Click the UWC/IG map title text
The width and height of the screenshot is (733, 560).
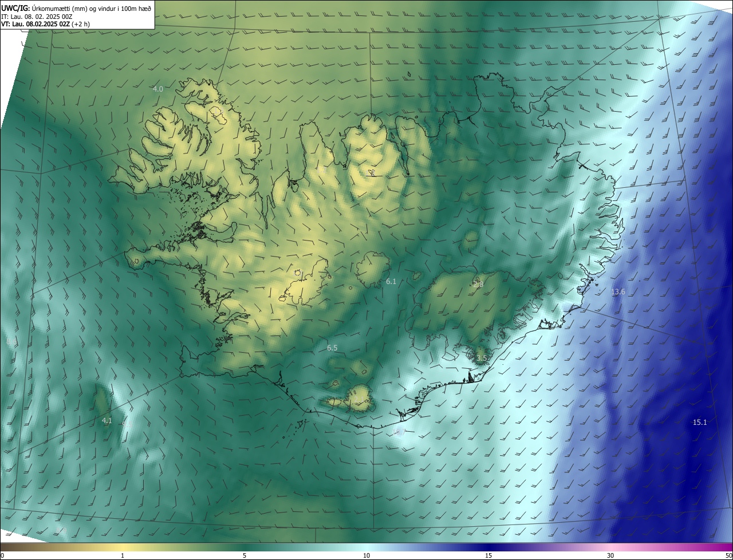tap(76, 7)
